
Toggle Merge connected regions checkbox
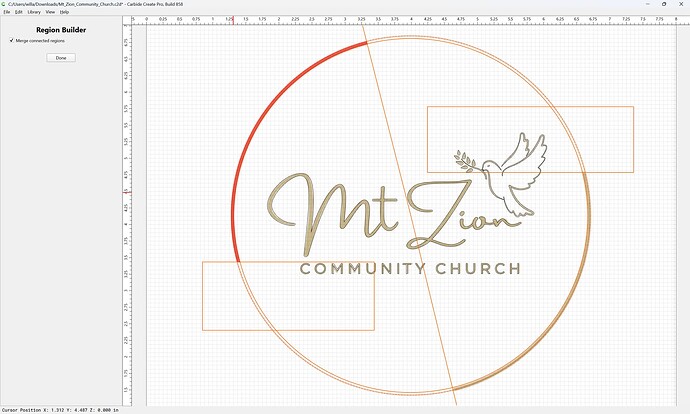point(12,40)
